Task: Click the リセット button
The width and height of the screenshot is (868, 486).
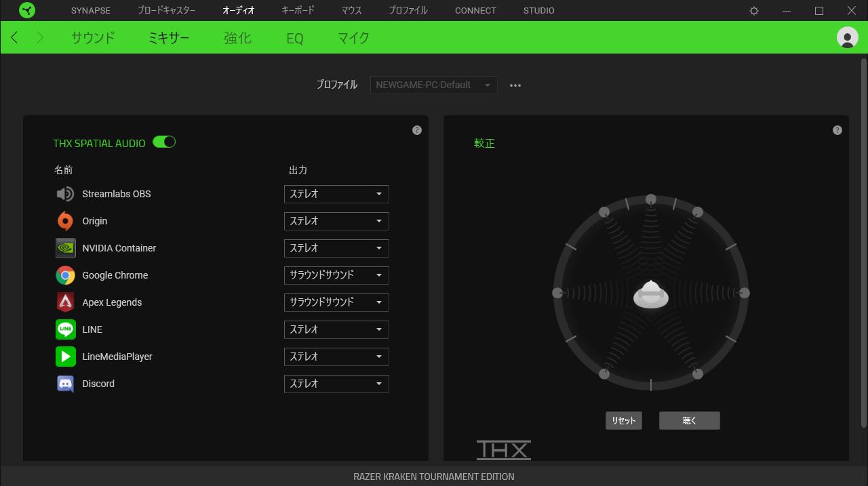Action: tap(624, 420)
